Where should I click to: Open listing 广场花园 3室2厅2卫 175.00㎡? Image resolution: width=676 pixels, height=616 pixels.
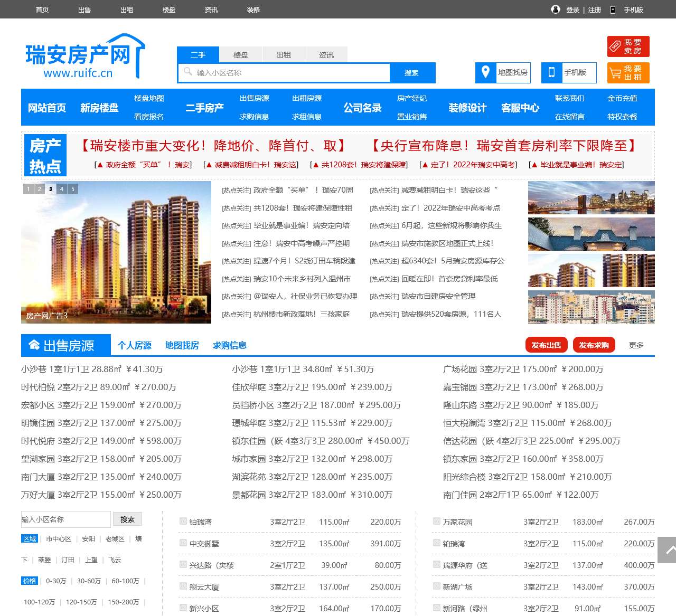(x=523, y=369)
